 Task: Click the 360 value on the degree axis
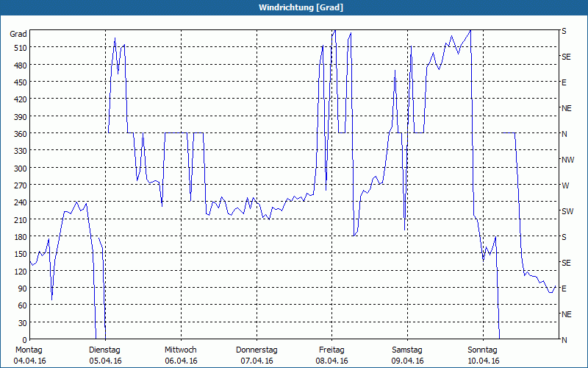21,134
